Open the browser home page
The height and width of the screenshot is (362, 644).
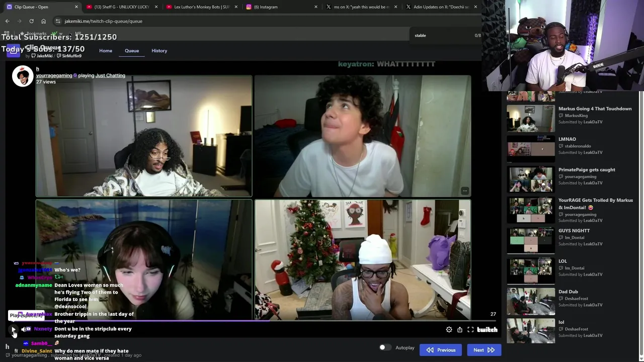(43, 21)
